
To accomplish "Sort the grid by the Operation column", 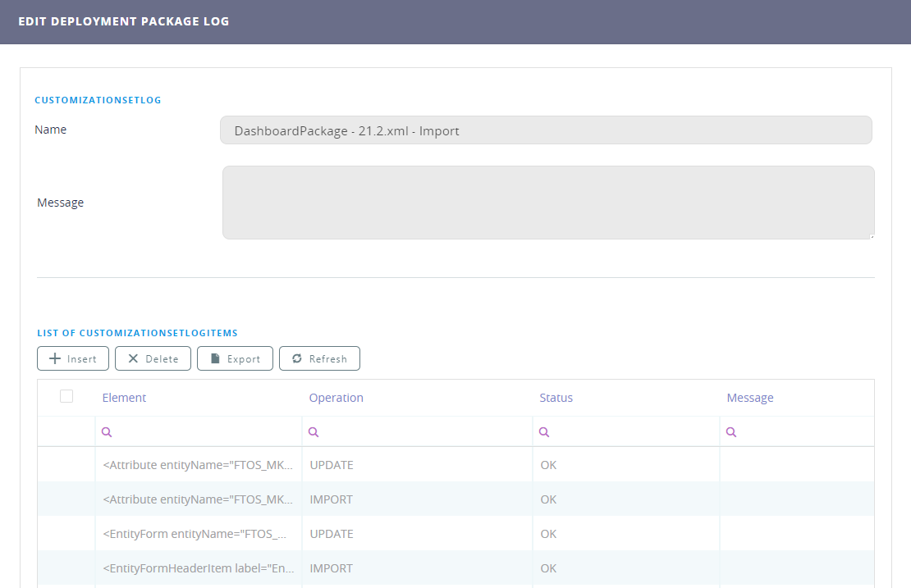I will click(336, 398).
